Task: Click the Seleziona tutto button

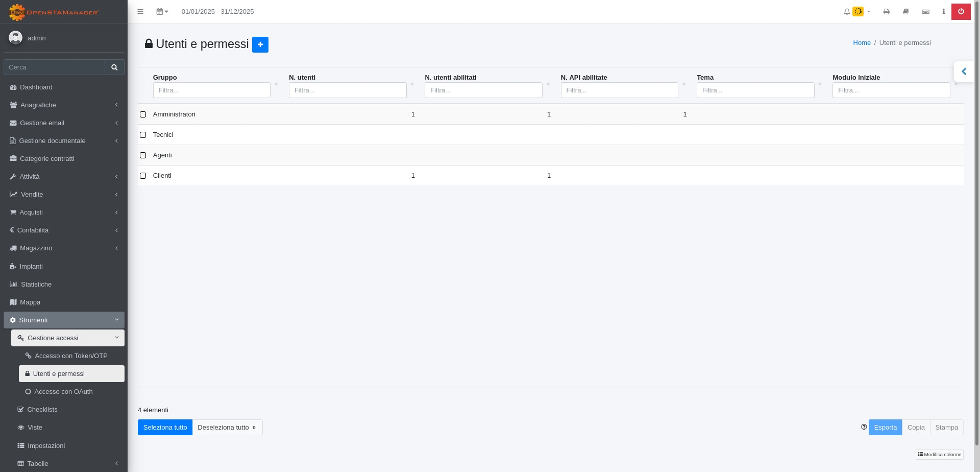Action: 165,428
